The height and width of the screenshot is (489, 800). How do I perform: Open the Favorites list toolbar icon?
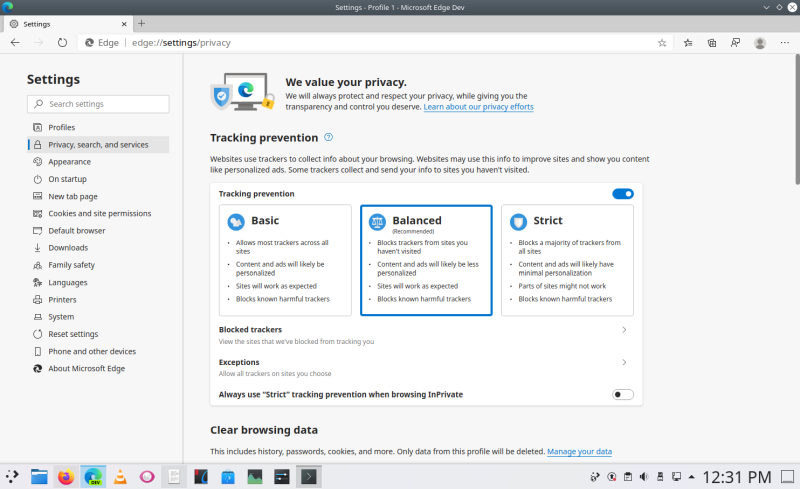coord(688,43)
